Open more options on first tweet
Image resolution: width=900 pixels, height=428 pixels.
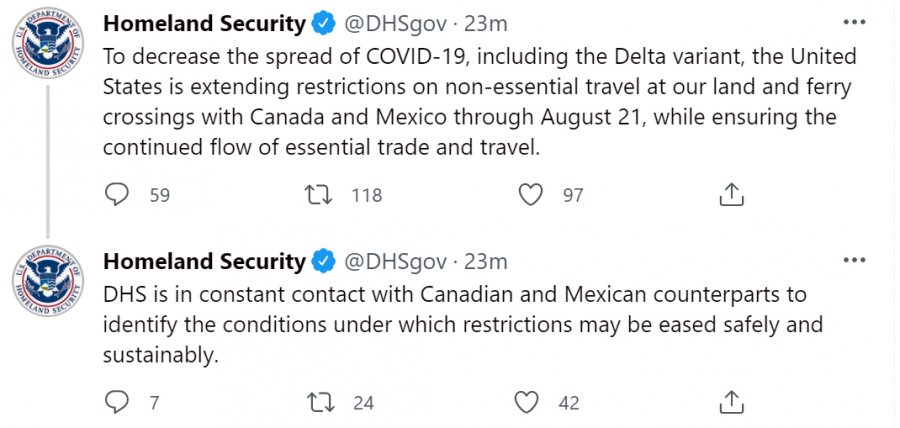[854, 21]
